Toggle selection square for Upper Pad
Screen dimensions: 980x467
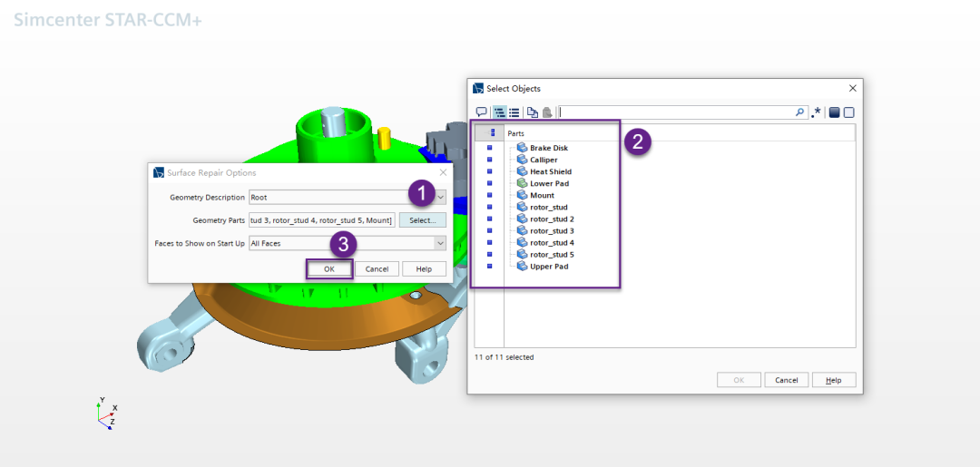pyautogui.click(x=489, y=267)
